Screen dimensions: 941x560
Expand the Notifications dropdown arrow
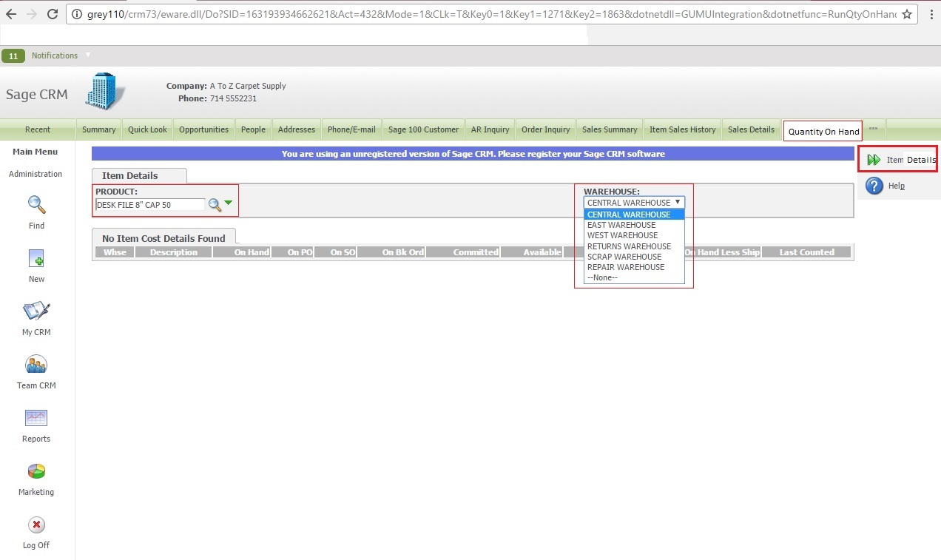click(88, 54)
